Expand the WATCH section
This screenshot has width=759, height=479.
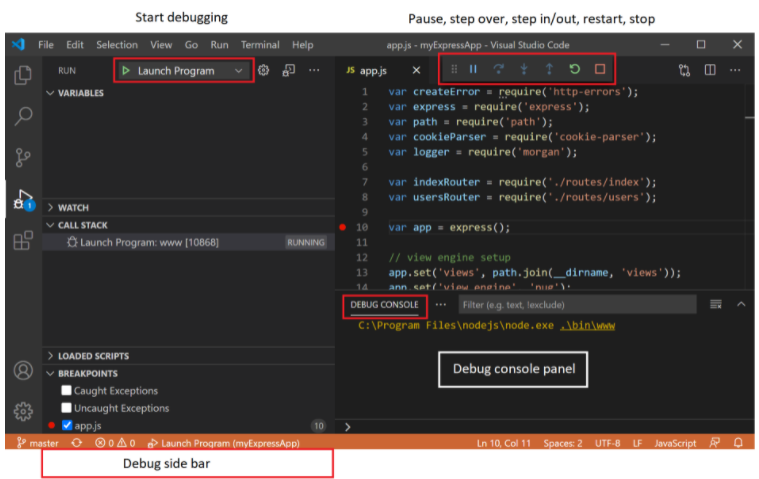(x=68, y=208)
